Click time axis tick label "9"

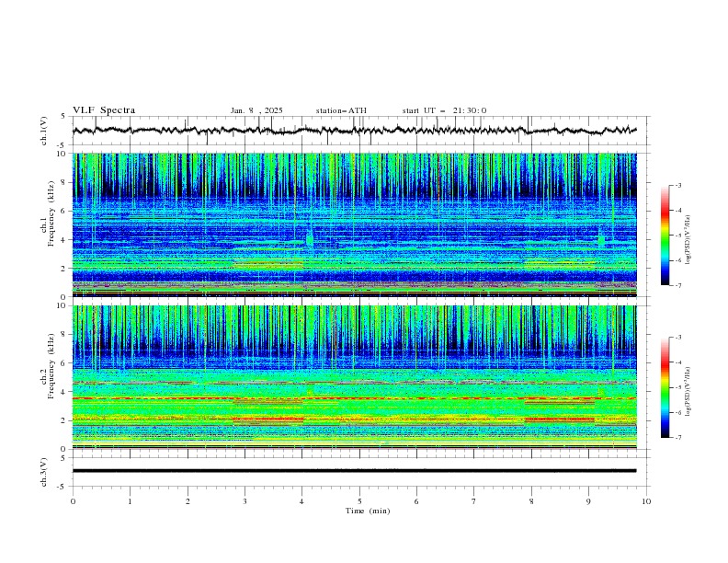point(588,501)
